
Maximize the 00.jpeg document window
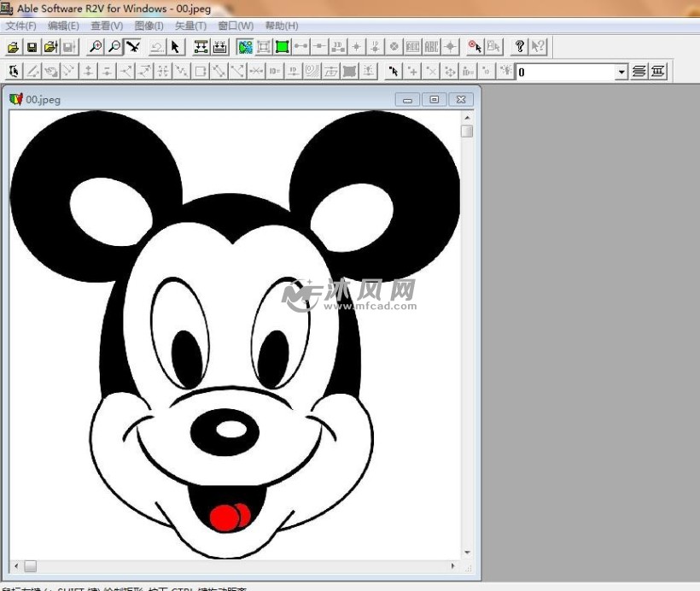pos(435,100)
